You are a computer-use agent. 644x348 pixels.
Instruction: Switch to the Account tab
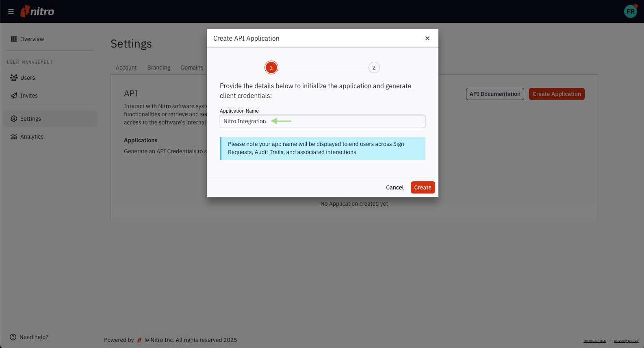click(126, 67)
